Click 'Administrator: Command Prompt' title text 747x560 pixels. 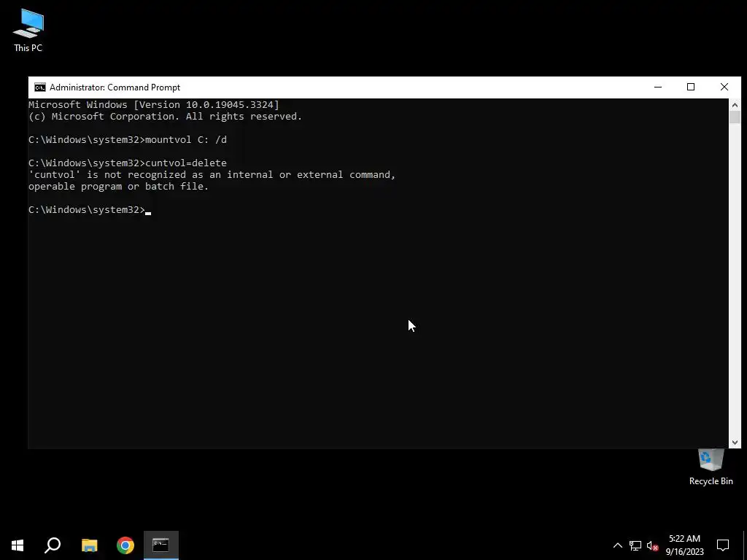pyautogui.click(x=115, y=87)
